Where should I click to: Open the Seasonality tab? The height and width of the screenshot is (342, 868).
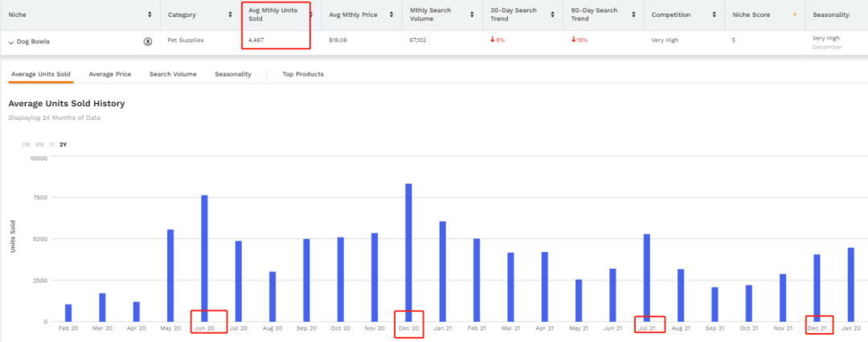pyautogui.click(x=233, y=74)
